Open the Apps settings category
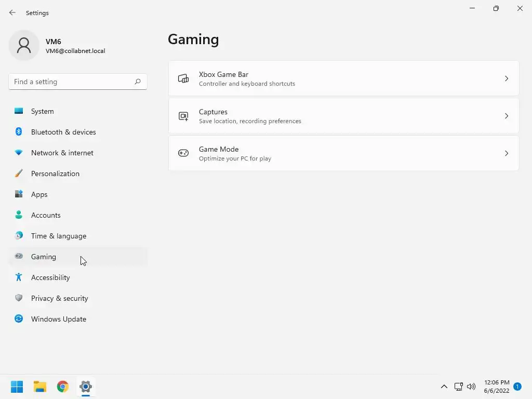The image size is (532, 399). click(78, 194)
